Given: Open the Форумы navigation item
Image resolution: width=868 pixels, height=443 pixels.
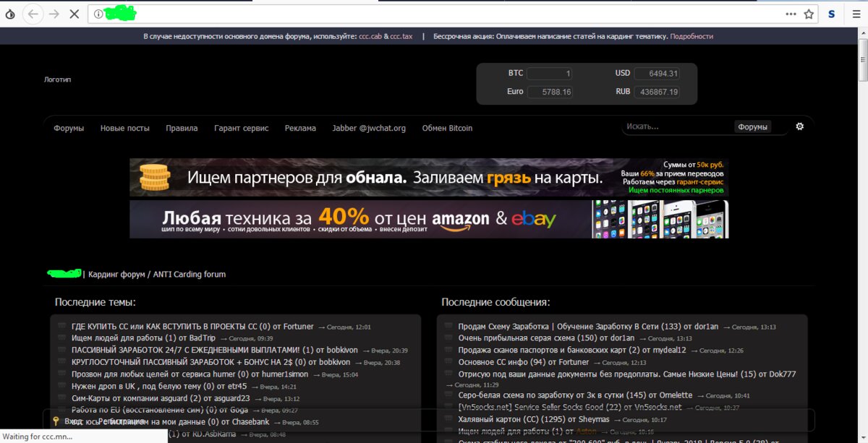Looking at the screenshot, I should click(69, 128).
